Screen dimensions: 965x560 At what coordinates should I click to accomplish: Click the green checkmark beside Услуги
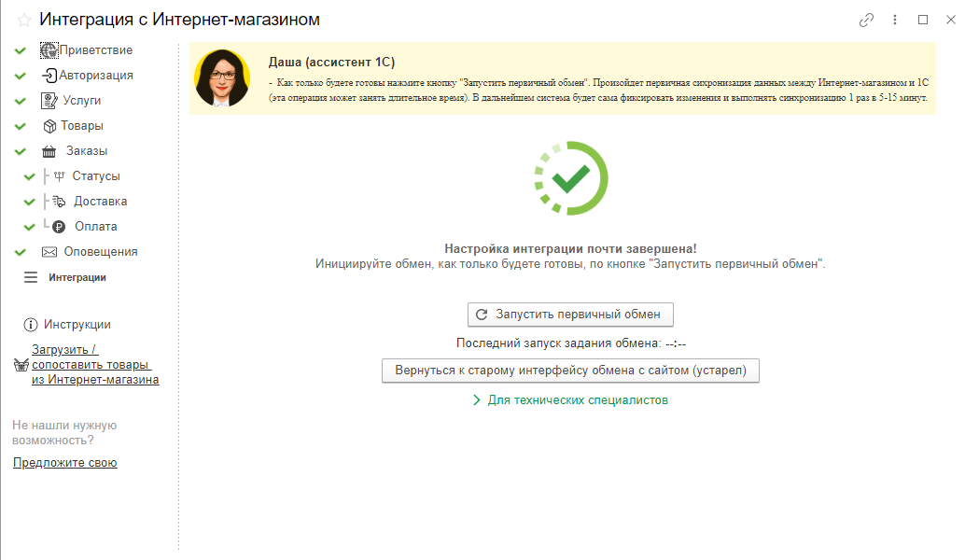(x=21, y=101)
